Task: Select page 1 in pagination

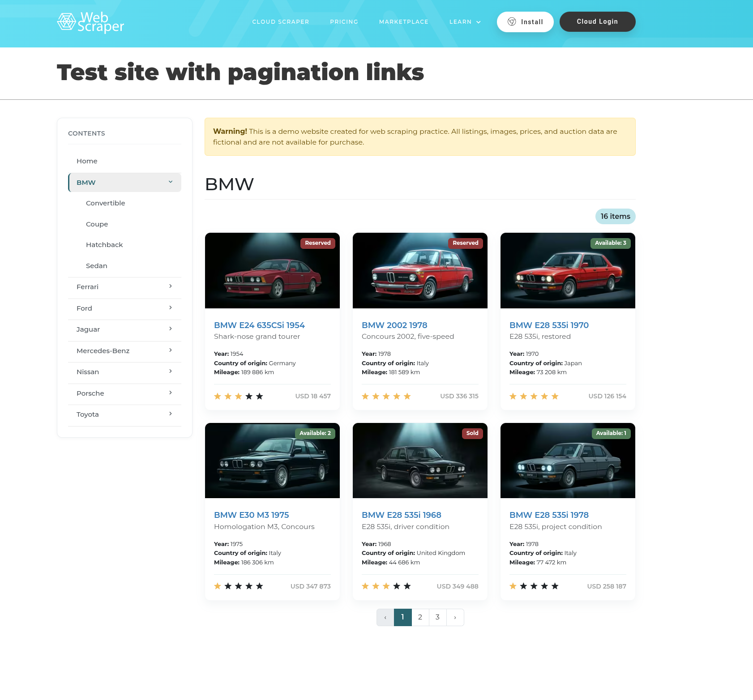Action: (x=403, y=618)
